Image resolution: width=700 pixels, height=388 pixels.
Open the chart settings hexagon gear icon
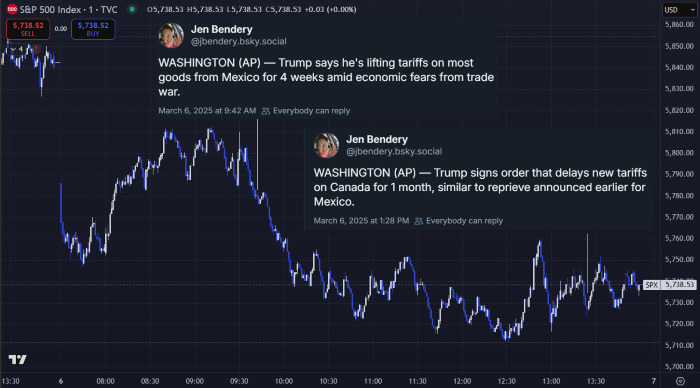point(680,381)
